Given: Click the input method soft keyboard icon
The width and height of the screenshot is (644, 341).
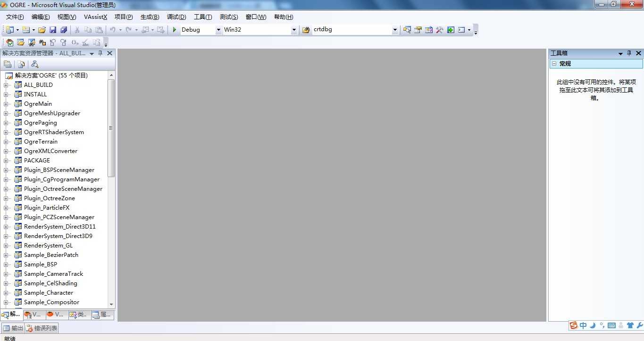Looking at the screenshot, I should [611, 325].
